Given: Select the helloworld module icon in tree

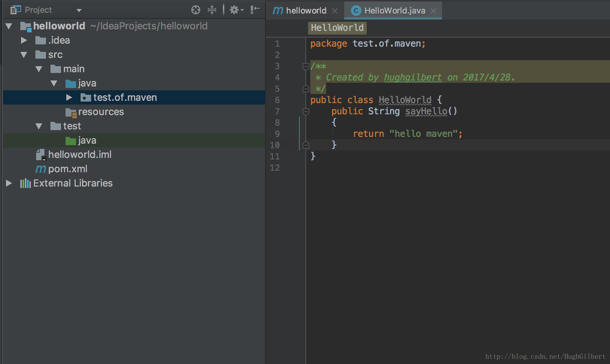Looking at the screenshot, I should coord(26,26).
